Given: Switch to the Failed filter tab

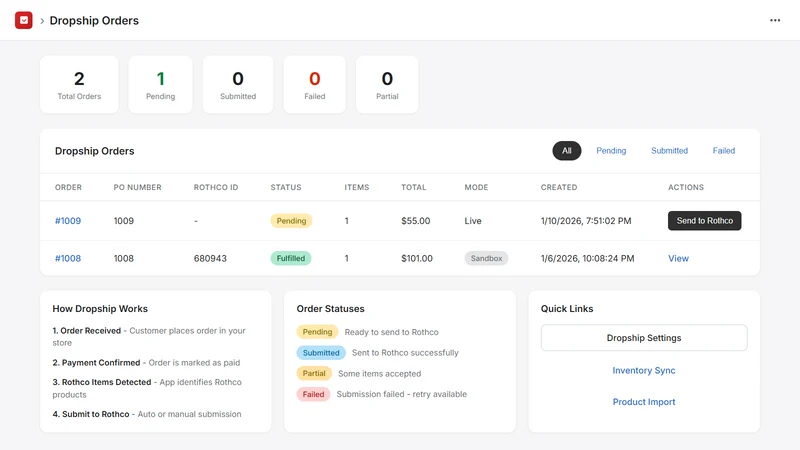Looking at the screenshot, I should pos(723,151).
